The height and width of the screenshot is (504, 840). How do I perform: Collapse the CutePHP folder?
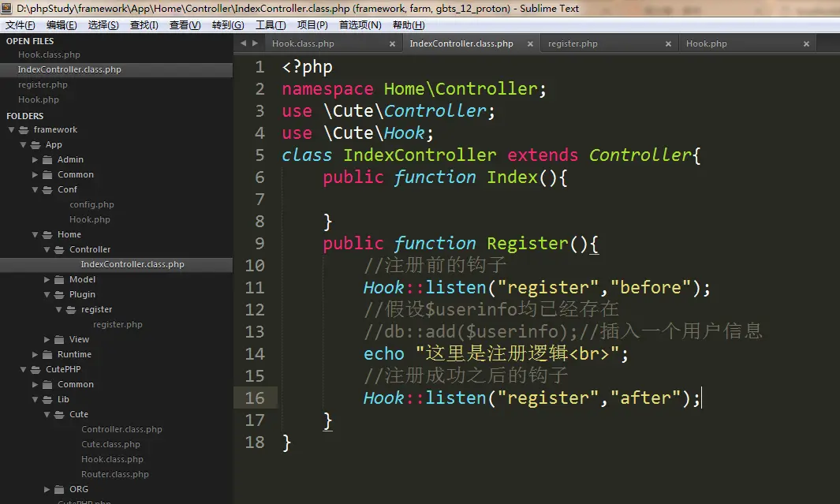23,370
